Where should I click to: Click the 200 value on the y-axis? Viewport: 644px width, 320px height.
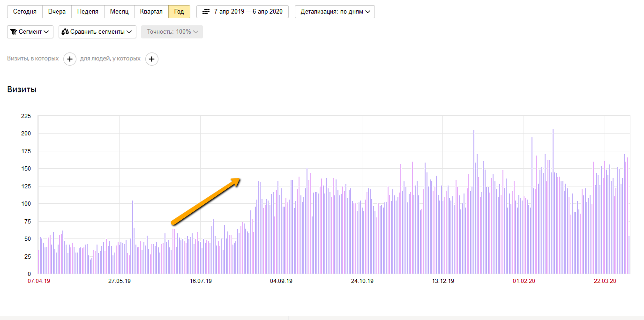pos(26,134)
